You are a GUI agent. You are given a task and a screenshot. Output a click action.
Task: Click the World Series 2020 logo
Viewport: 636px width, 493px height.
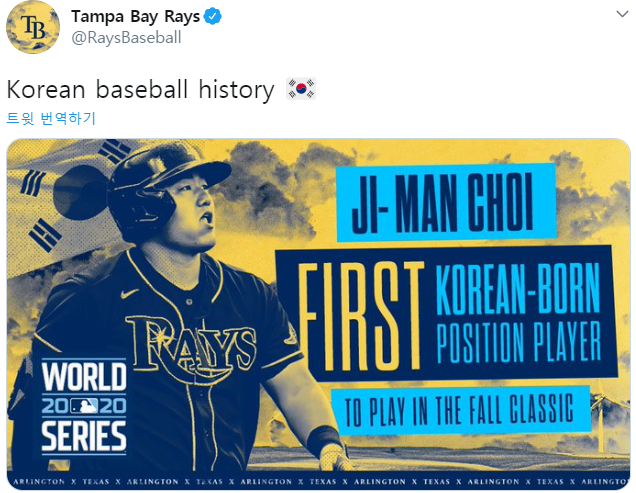coord(84,407)
